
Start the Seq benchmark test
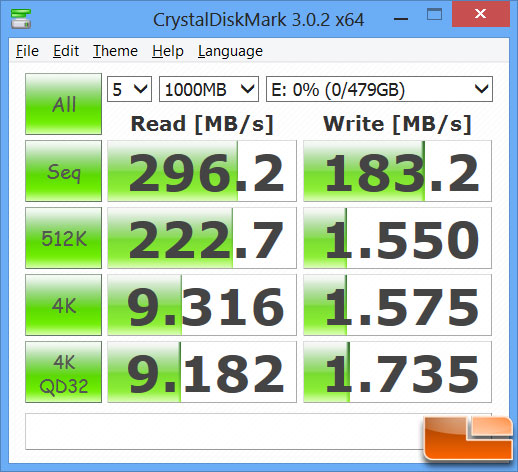pyautogui.click(x=63, y=171)
